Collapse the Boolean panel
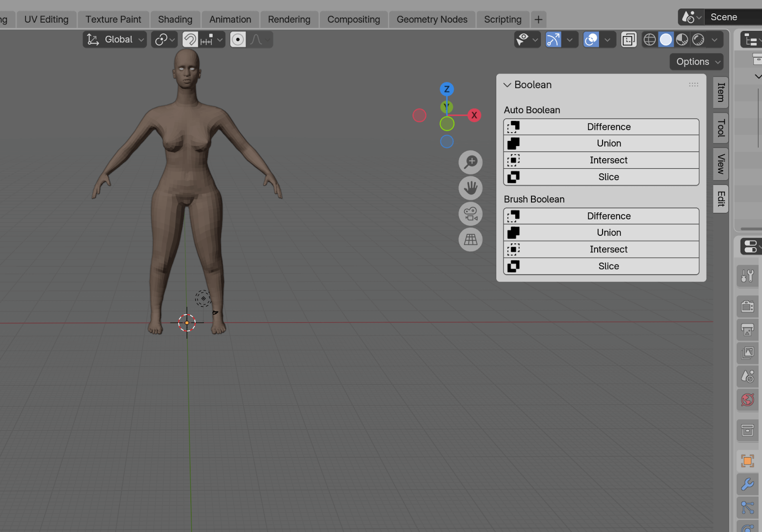This screenshot has height=532, width=762. (507, 85)
